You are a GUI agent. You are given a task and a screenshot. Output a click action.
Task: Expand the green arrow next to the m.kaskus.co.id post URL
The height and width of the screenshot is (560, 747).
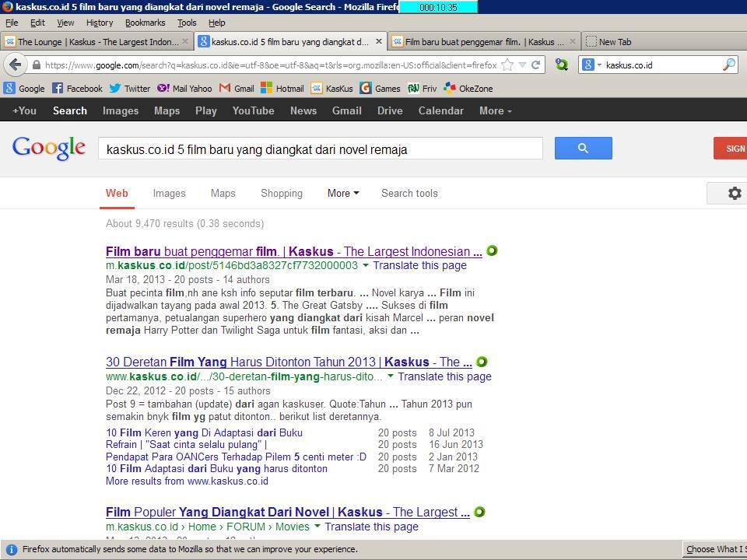[x=366, y=266]
